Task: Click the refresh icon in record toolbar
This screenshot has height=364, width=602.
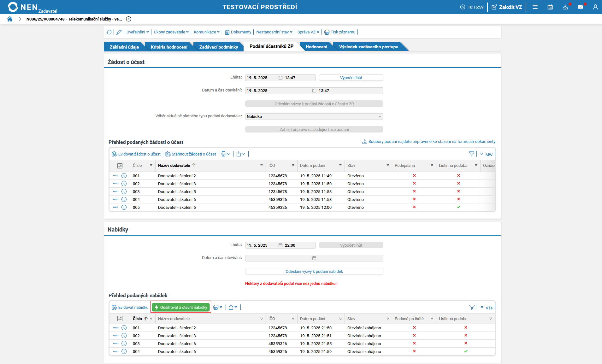Action: [109, 32]
